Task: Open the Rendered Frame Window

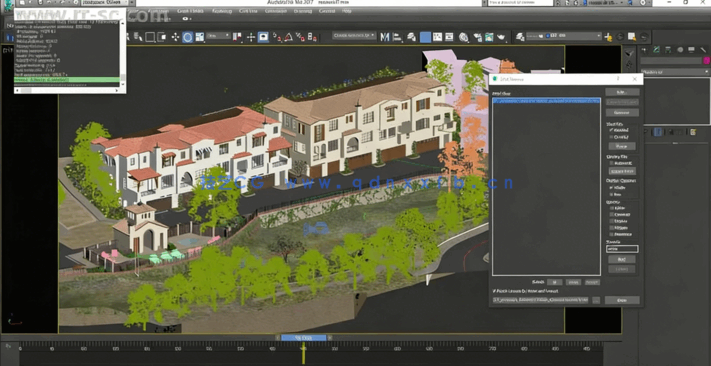Action: point(489,37)
